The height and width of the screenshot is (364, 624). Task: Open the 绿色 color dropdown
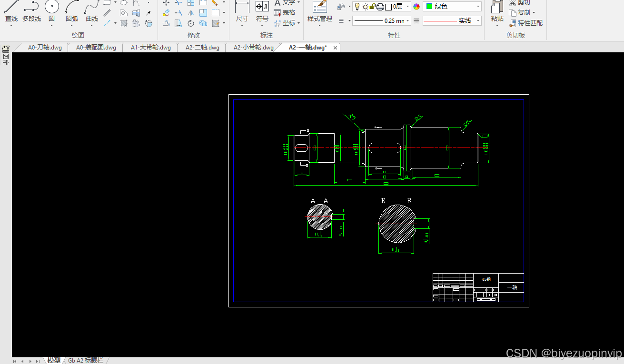pos(452,7)
